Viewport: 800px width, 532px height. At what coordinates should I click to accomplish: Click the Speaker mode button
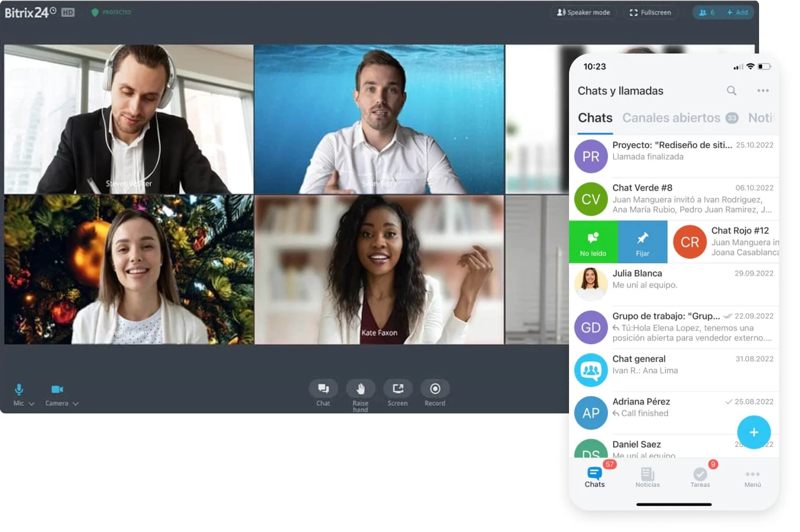click(x=583, y=13)
